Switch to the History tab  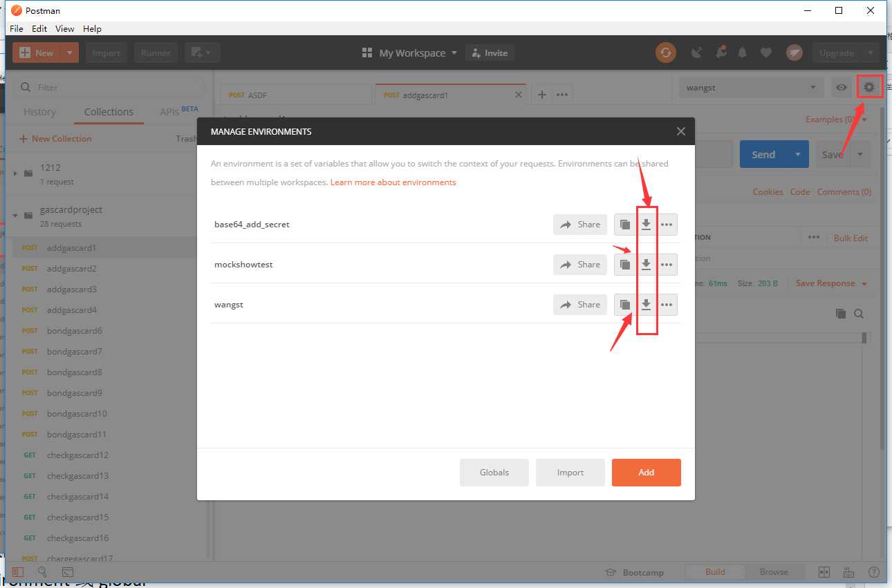point(39,112)
